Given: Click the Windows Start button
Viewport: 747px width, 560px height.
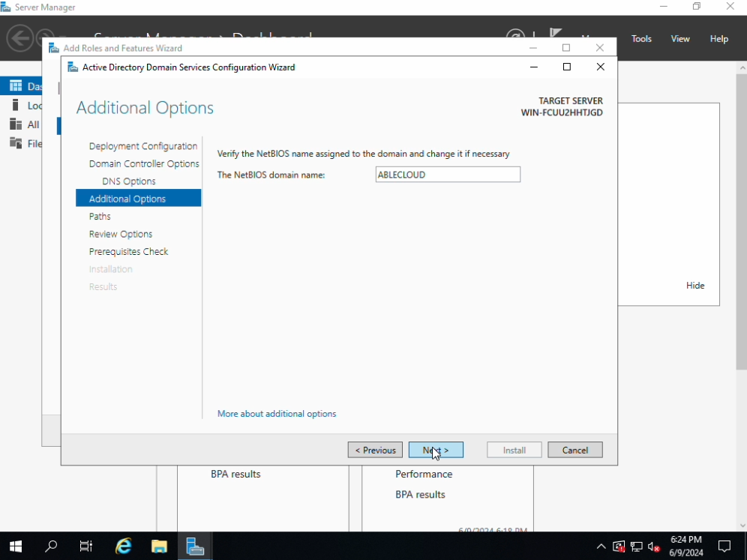Looking at the screenshot, I should coord(15,547).
